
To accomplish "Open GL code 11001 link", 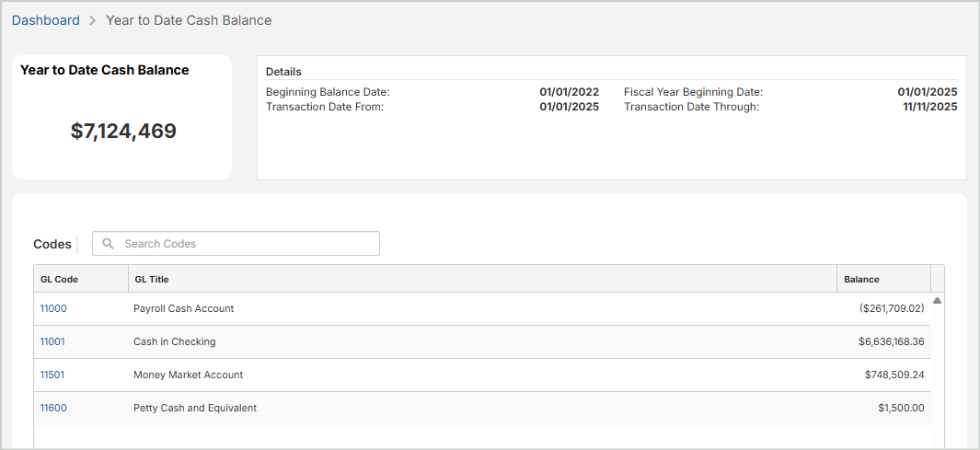I will 52,341.
